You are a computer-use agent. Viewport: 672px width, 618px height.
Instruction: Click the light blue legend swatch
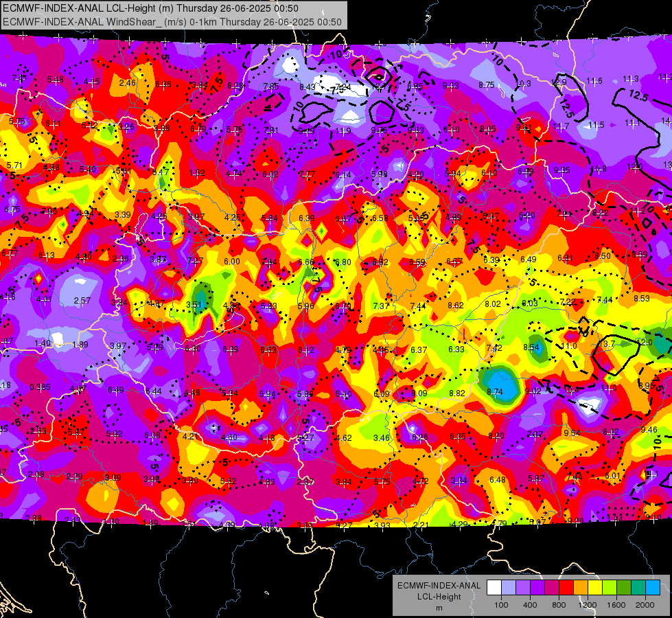pos(508,588)
